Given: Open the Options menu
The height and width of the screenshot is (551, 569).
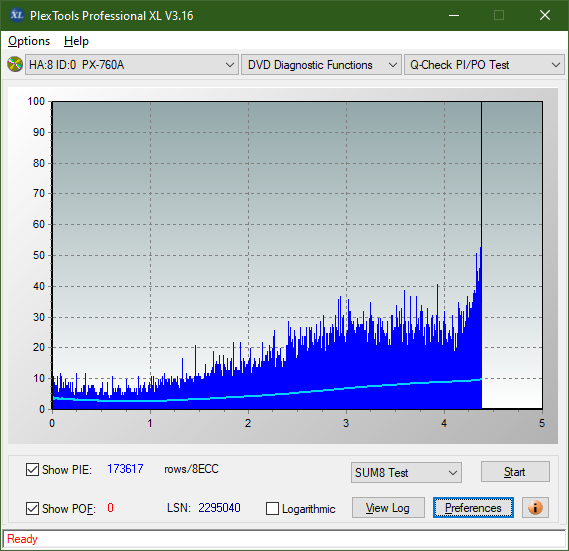Looking at the screenshot, I should tap(29, 41).
